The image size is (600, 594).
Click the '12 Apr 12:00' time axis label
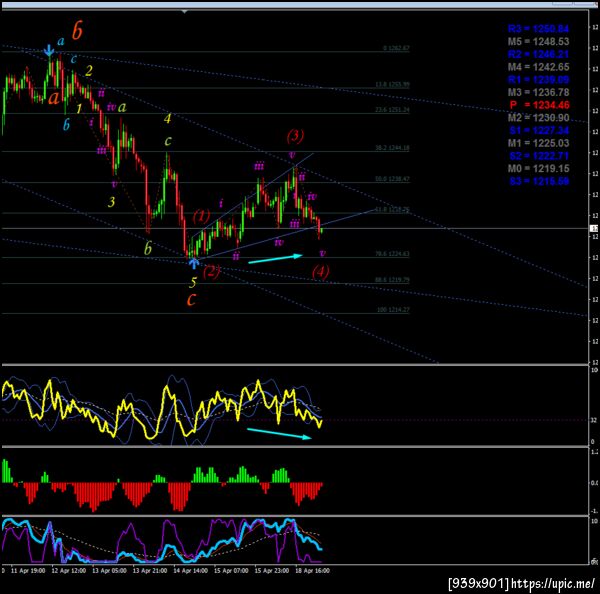68,570
